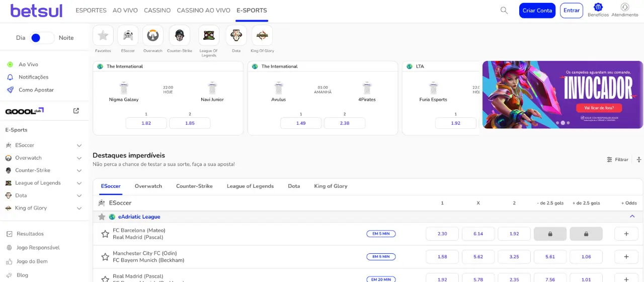
Task: Favorite the eAdriatic League star
Action: [x=102, y=217]
